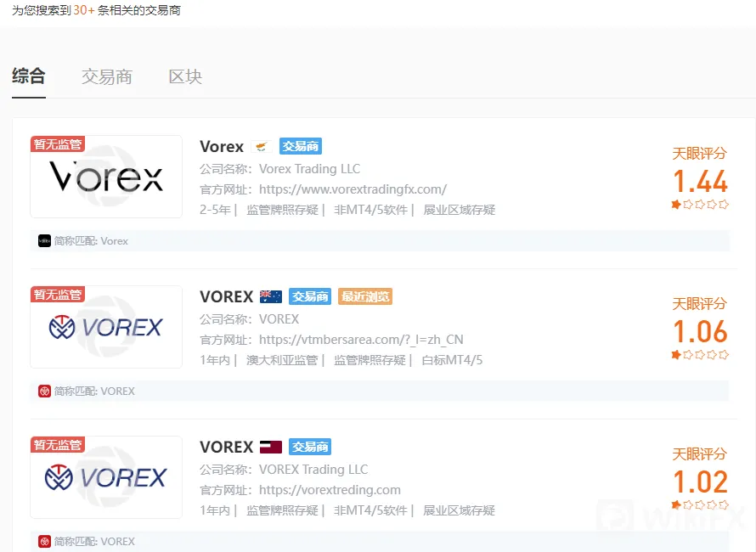The image size is (756, 552).
Task: Click the star rating under 1.06
Action: click(x=700, y=355)
